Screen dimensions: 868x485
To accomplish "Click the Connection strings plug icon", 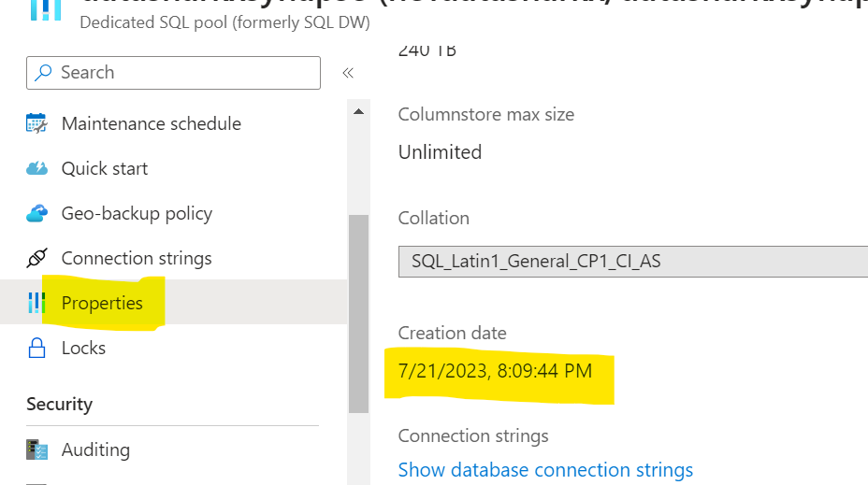I will 36,258.
